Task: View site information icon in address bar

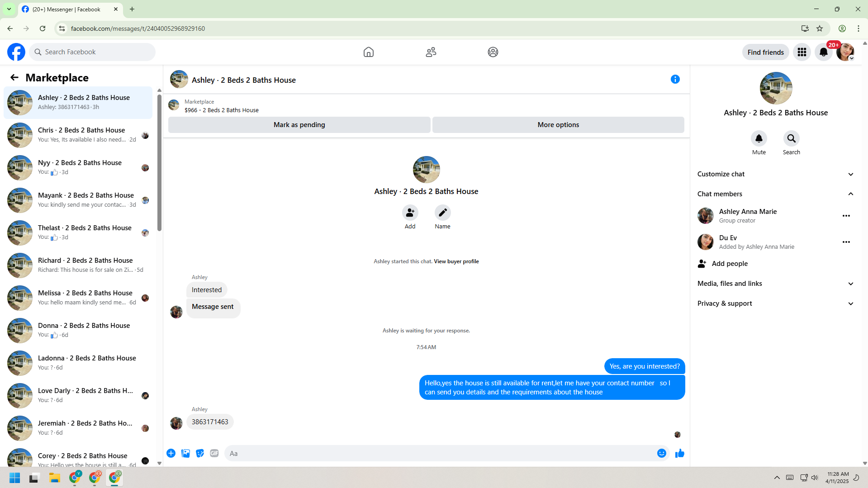Action: (62, 28)
